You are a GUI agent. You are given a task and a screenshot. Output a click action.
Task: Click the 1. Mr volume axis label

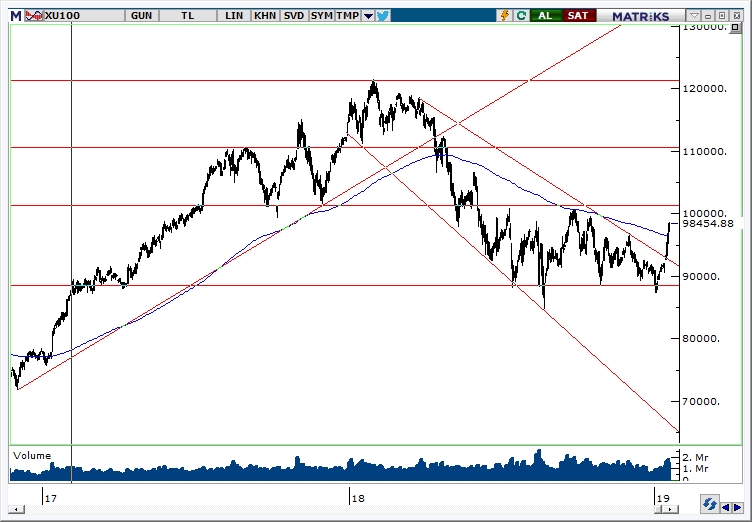point(695,469)
